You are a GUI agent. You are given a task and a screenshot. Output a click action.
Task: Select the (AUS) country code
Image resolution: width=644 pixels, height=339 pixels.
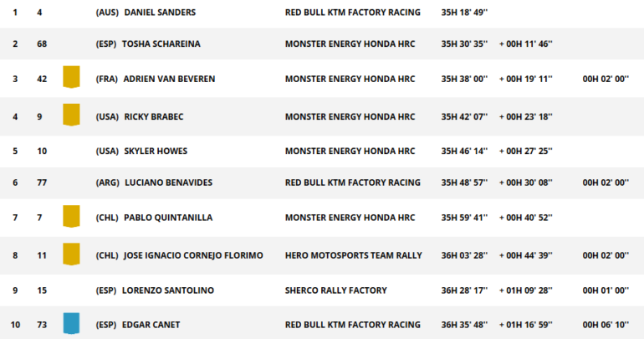pos(107,13)
